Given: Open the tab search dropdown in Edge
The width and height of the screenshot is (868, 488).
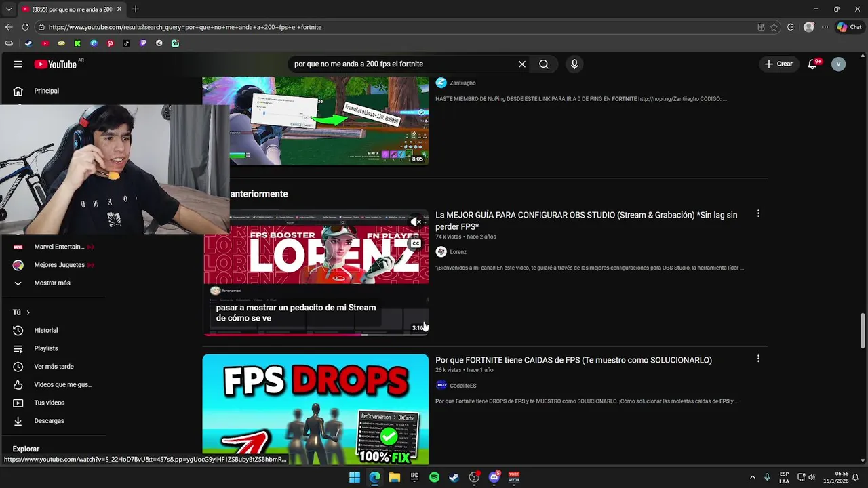Looking at the screenshot, I should (8, 9).
